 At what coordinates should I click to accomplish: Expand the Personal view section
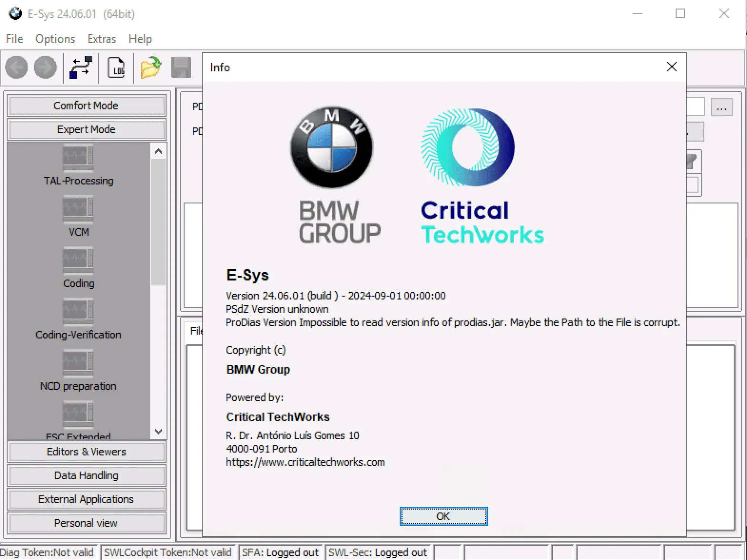[86, 523]
